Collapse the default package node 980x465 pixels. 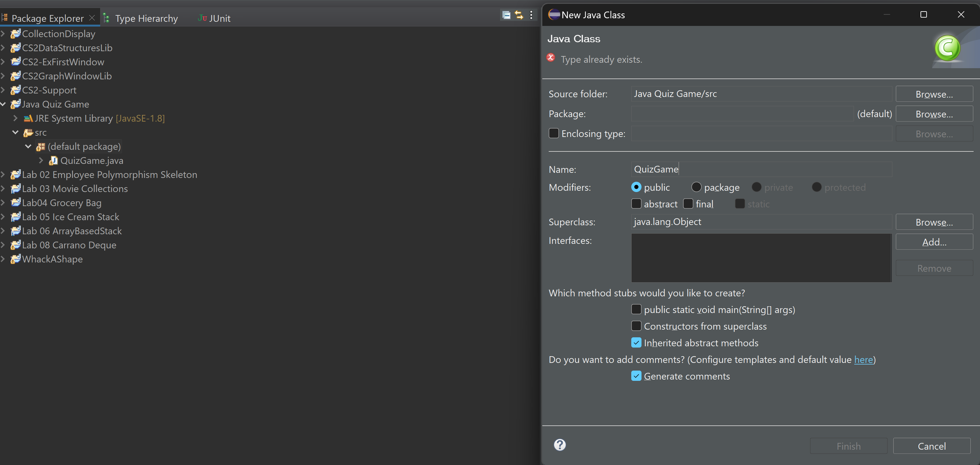click(x=28, y=147)
